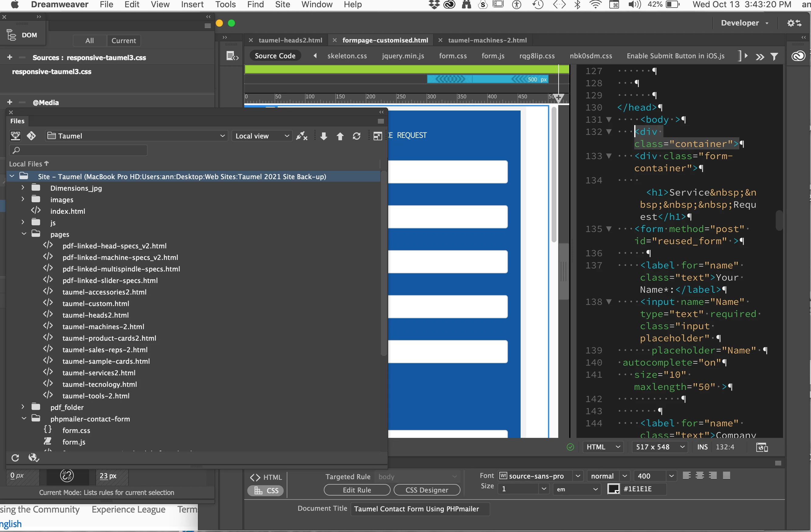
Task: Open the text color swatch picker
Action: pos(613,489)
